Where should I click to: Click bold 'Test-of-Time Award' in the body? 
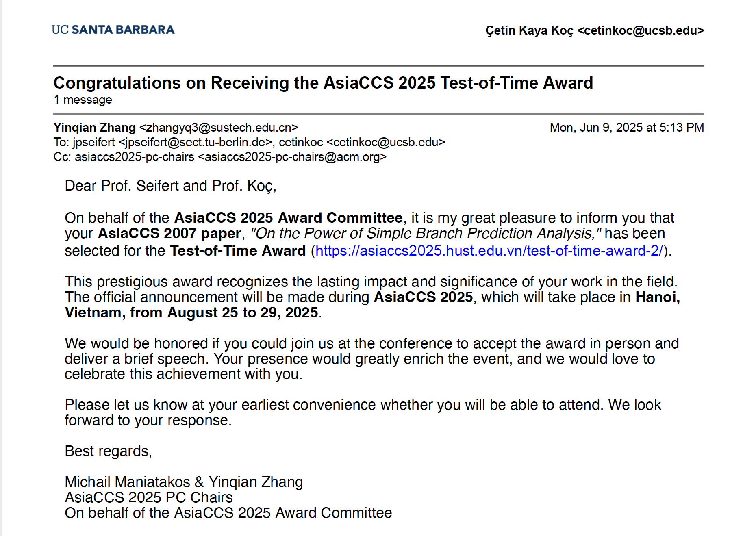click(x=238, y=251)
